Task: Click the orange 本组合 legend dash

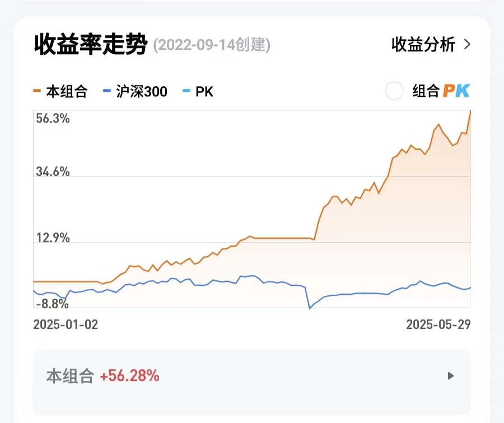Action: coord(38,91)
